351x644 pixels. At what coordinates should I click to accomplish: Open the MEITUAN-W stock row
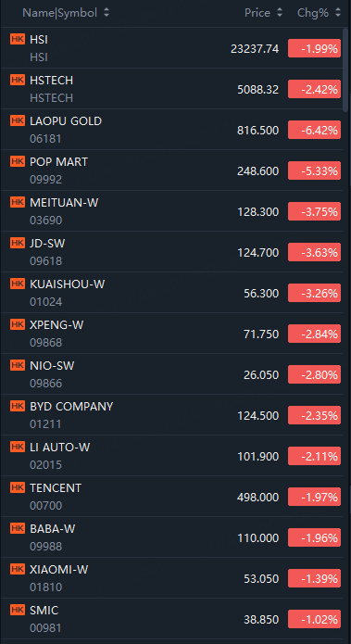[x=171, y=211]
